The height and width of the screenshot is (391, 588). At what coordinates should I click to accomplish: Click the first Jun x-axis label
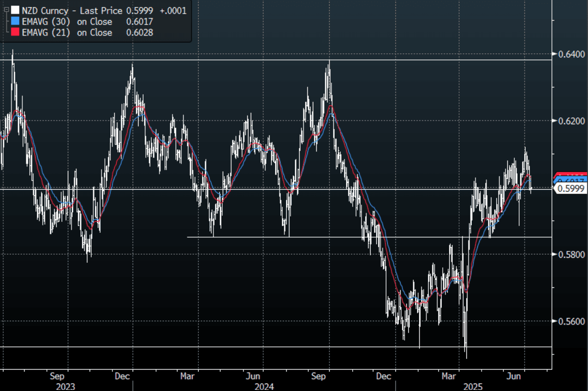coord(253,376)
